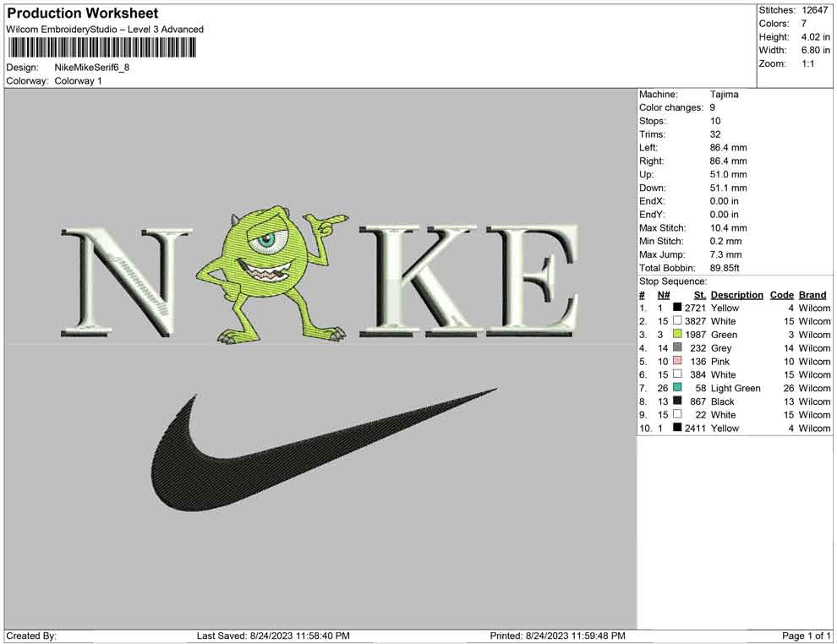Click the Wilcom EmbroideryStudio subtitle
The width and height of the screenshot is (837, 644).
click(105, 30)
